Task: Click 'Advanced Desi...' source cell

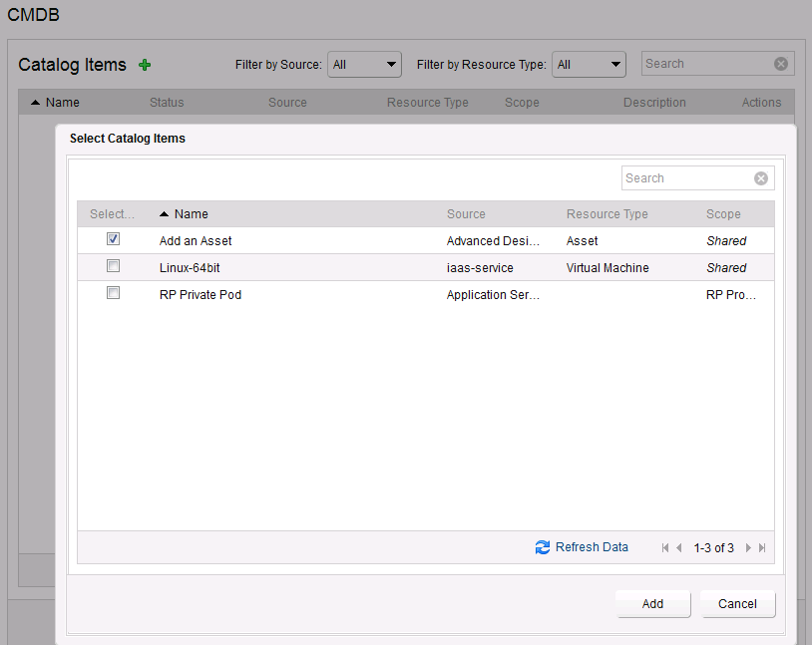Action: (x=493, y=240)
